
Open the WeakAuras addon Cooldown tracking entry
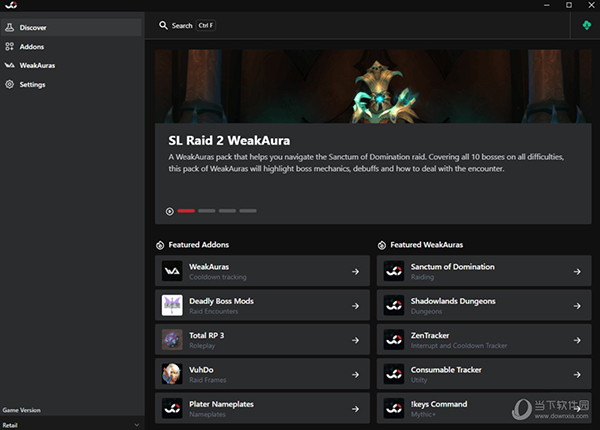click(262, 271)
